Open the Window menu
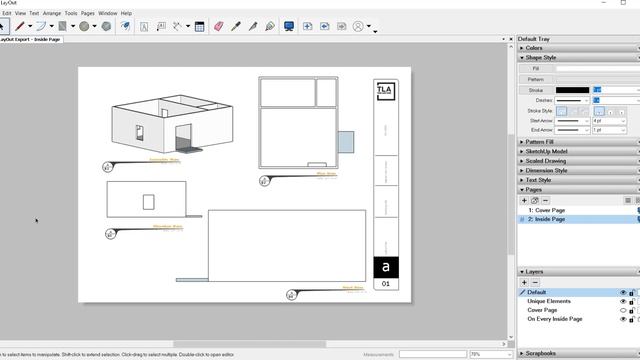Viewport: 640px width, 360px height. (108, 13)
